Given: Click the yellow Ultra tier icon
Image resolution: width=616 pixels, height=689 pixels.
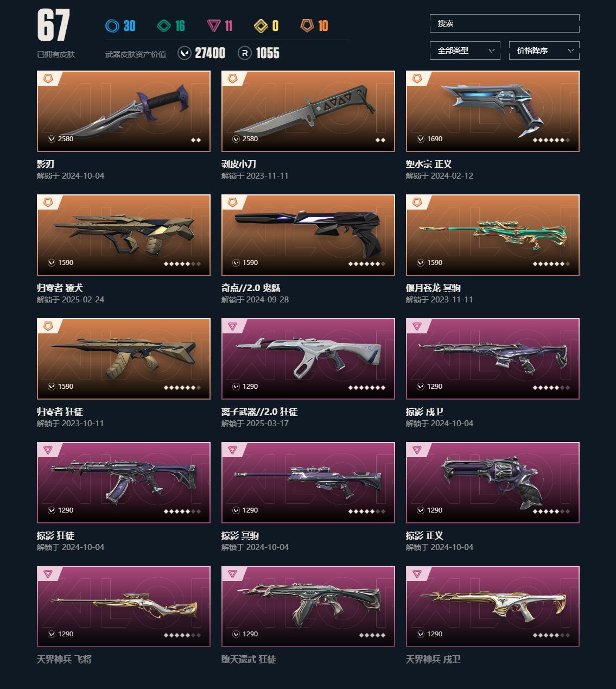Looking at the screenshot, I should [x=261, y=26].
